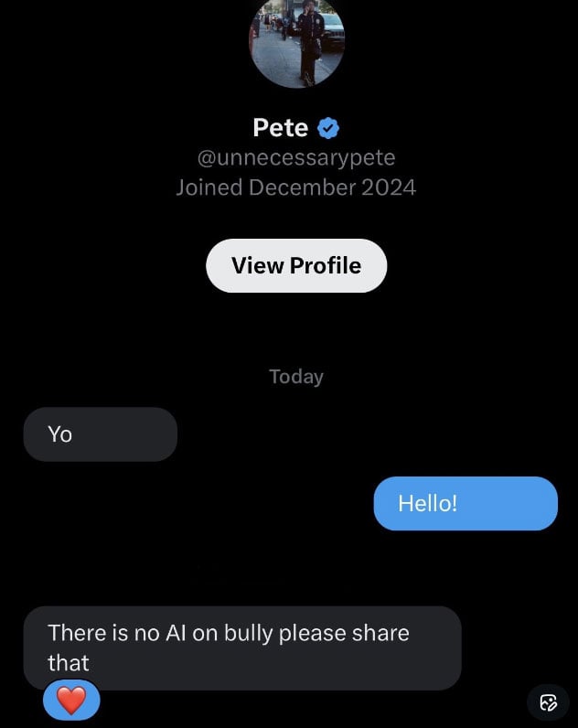Image resolution: width=578 pixels, height=728 pixels.
Task: Tap the blue verified badge next to Pete
Action: 329,127
